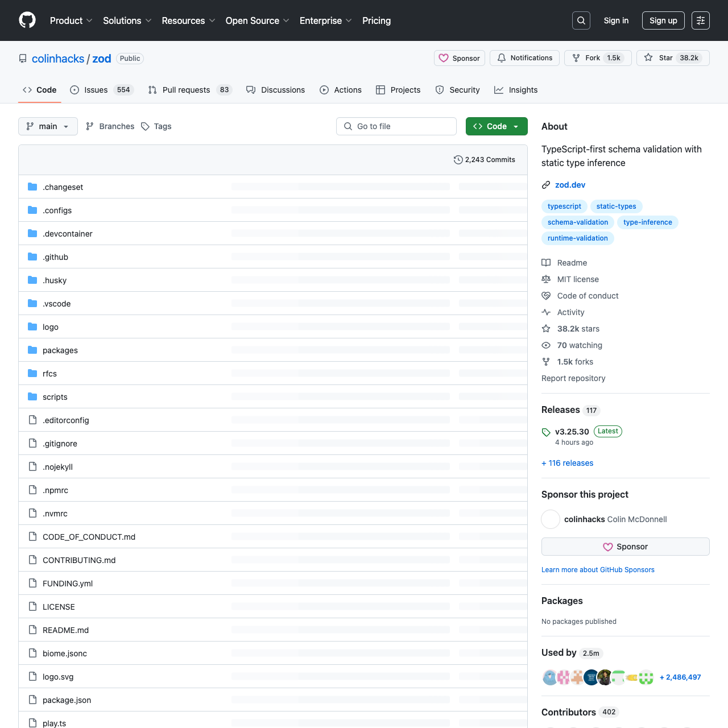
Task: Click the search magnifier icon in the header
Action: point(581,20)
